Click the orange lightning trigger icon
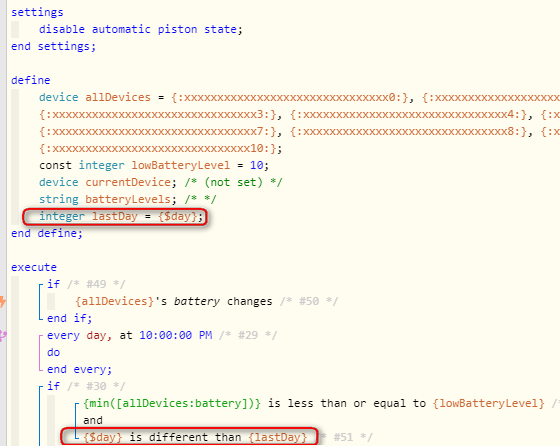The width and height of the screenshot is (560, 446). pos(2,301)
